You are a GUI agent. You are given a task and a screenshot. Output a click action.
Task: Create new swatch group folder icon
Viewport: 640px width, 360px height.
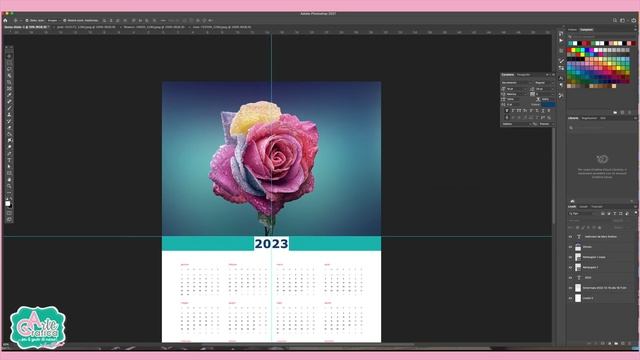[615, 112]
